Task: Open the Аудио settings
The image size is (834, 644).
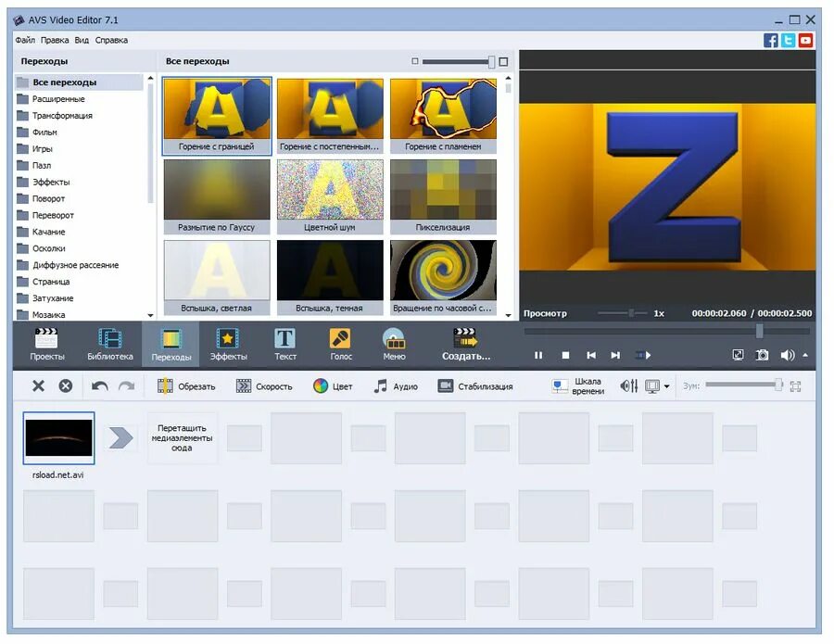Action: tap(396, 386)
